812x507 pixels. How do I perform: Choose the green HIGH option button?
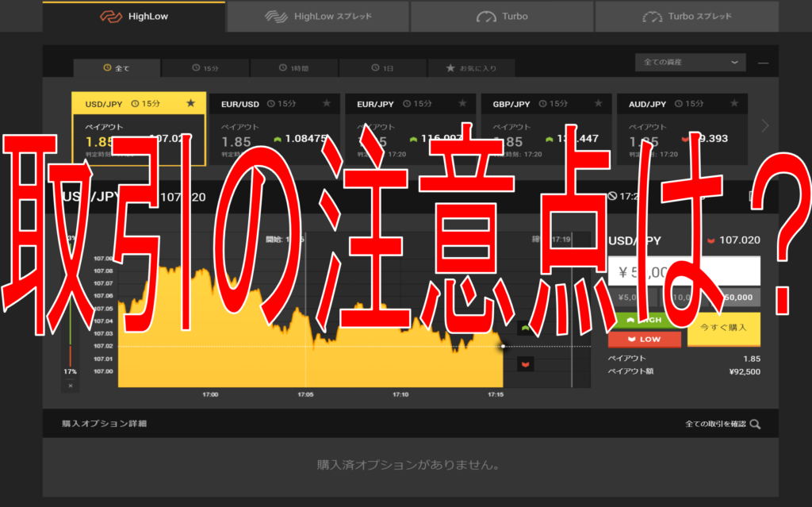click(645, 321)
